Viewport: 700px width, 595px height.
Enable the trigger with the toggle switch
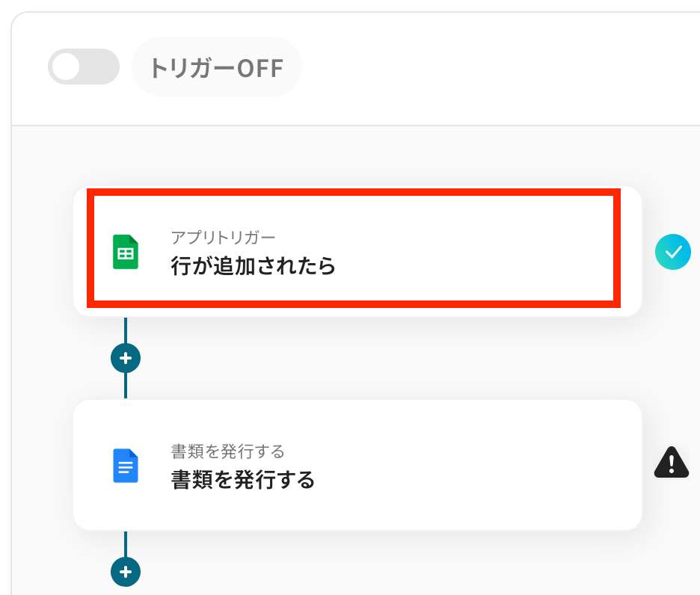83,67
